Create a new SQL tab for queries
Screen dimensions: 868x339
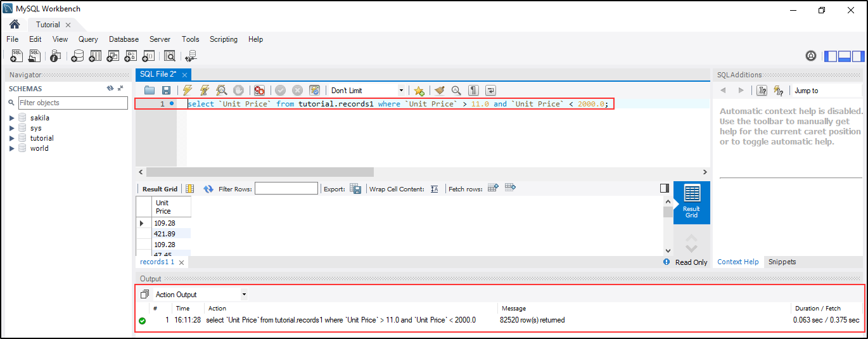pyautogui.click(x=16, y=56)
